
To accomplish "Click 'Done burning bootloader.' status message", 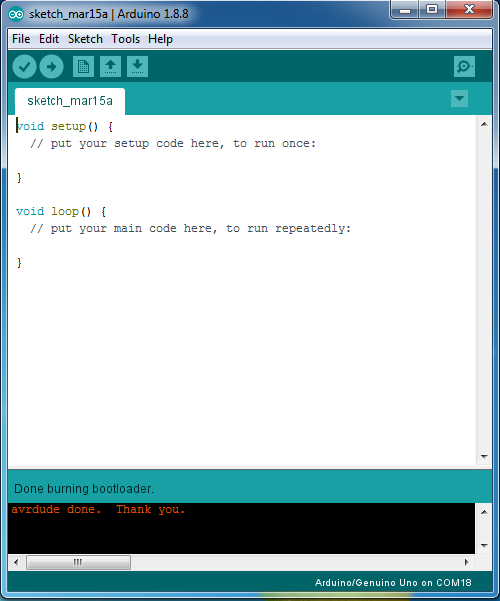I will pos(84,489).
